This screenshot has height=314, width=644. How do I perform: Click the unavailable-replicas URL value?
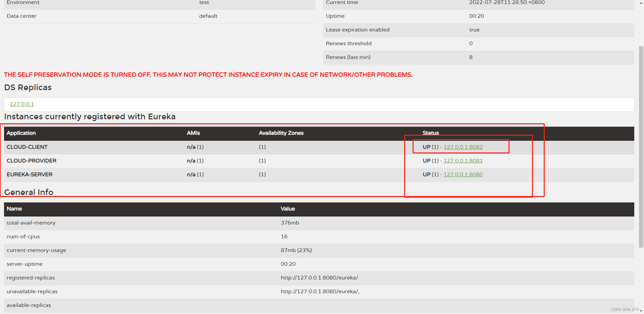(x=320, y=292)
